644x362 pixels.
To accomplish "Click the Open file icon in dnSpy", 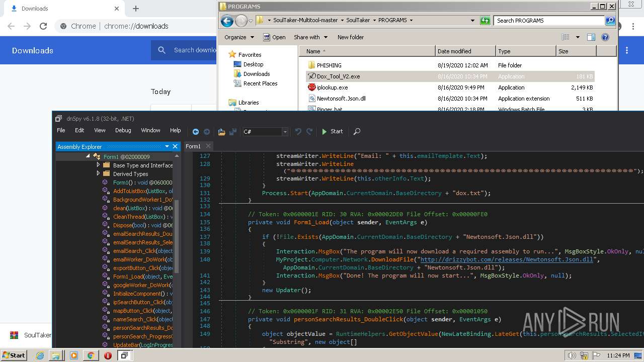I will point(221,132).
